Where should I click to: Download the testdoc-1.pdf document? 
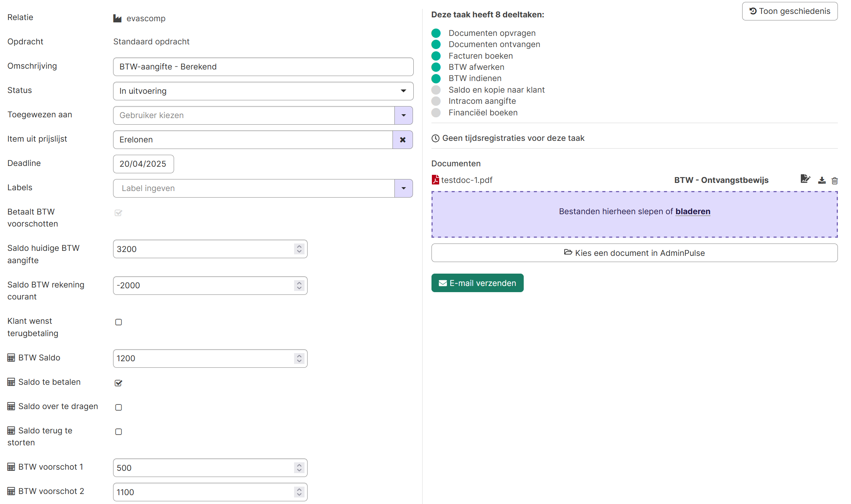click(822, 181)
